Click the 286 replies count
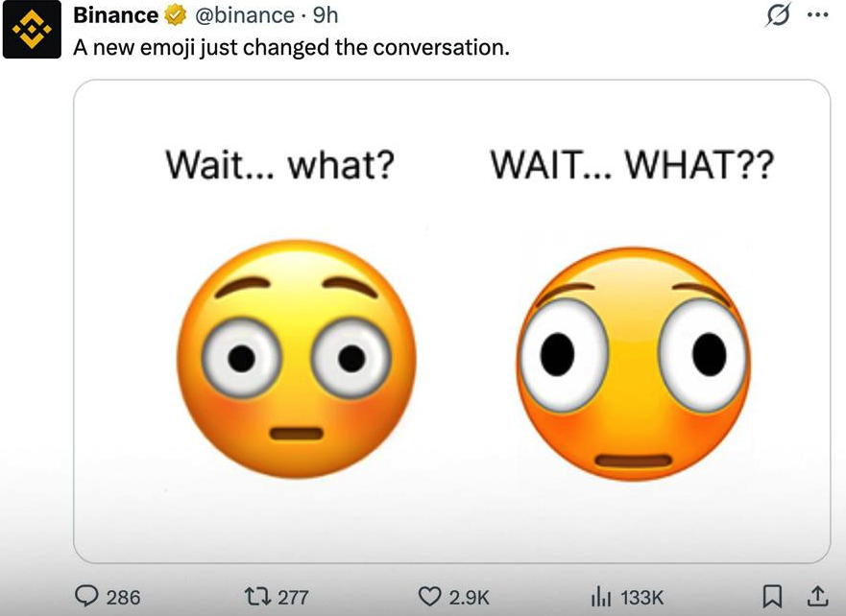This screenshot has height=616, width=846. [x=123, y=597]
